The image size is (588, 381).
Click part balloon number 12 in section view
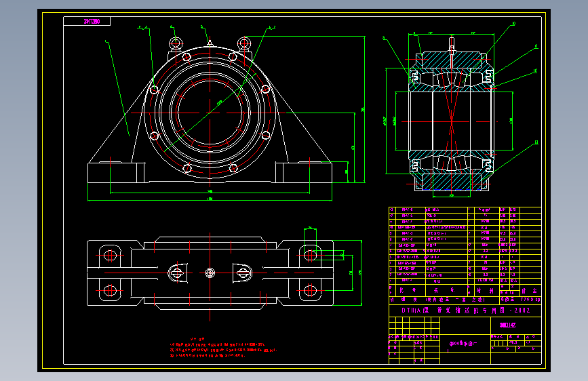click(x=535, y=71)
